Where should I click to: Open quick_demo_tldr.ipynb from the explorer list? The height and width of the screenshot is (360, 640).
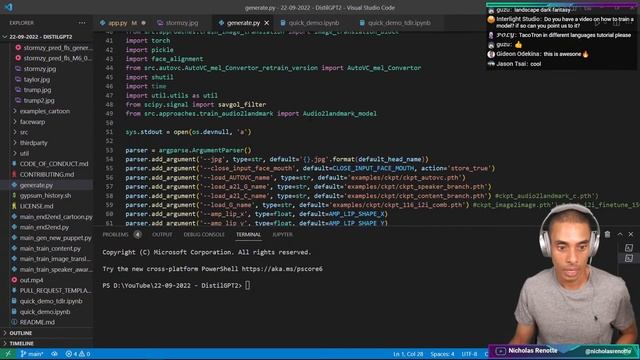pos(51,301)
